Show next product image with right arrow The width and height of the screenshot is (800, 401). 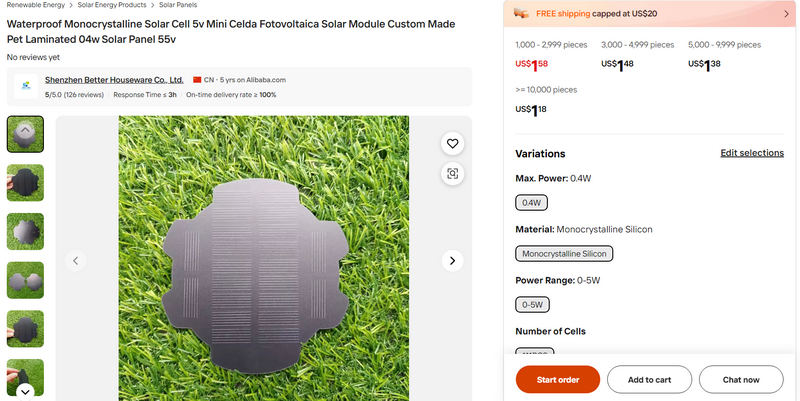tap(452, 261)
